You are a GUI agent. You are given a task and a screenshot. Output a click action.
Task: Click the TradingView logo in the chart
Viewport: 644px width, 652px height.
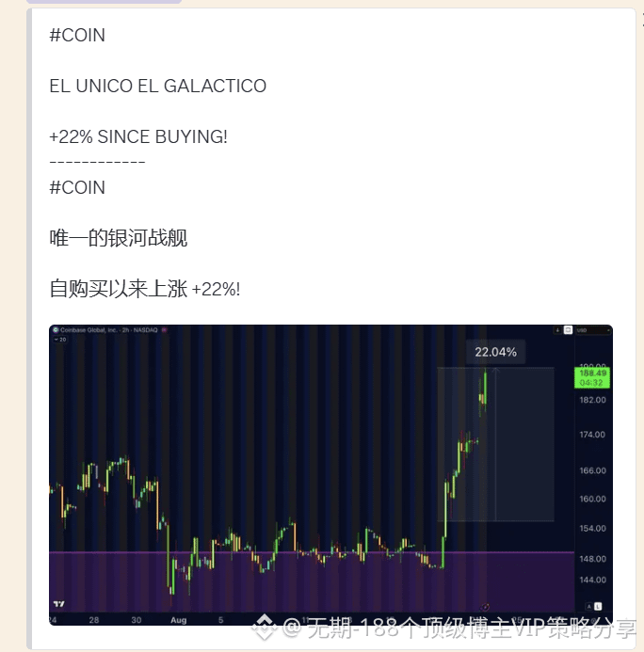(x=59, y=604)
